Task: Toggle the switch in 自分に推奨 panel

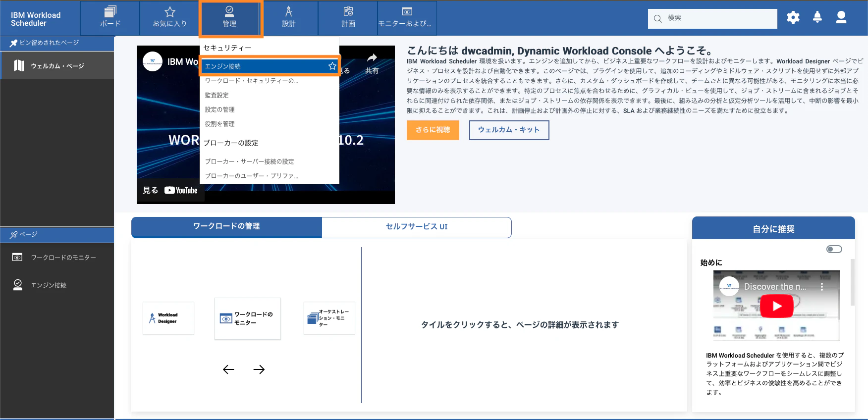Action: pos(834,249)
